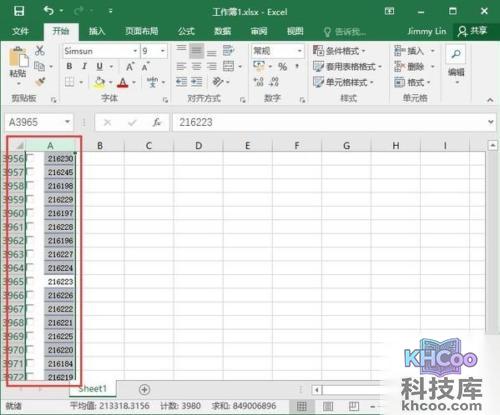Click the Copy icon in clipboard group

pyautogui.click(x=40, y=66)
